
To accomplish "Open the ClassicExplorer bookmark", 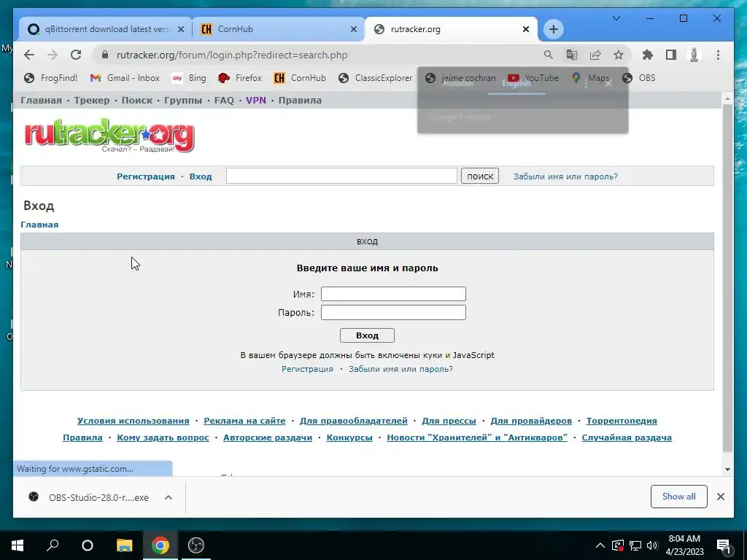I will [375, 78].
